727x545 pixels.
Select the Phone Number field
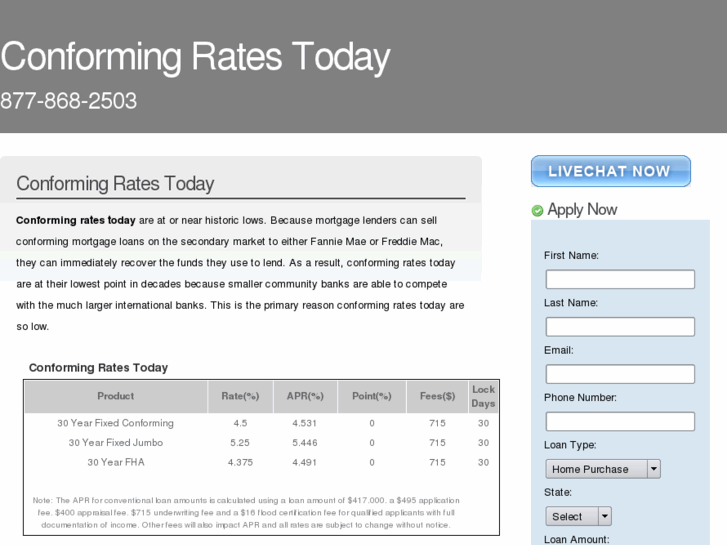click(x=620, y=421)
